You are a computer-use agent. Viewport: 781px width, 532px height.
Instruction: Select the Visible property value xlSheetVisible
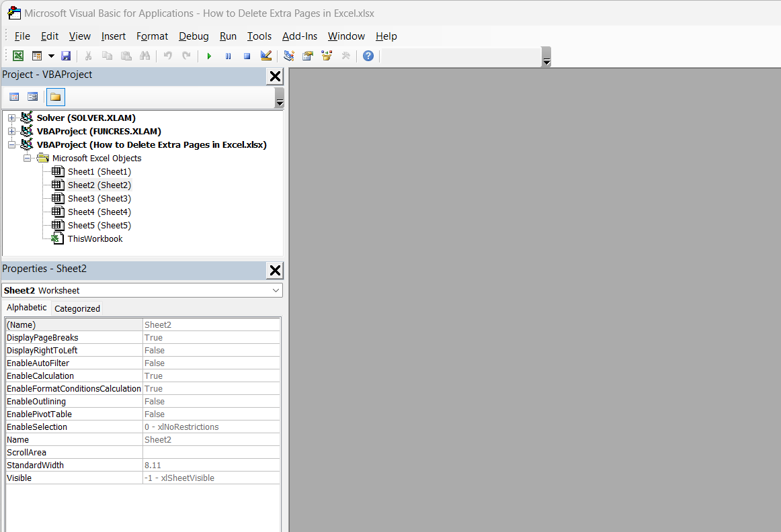[211, 478]
